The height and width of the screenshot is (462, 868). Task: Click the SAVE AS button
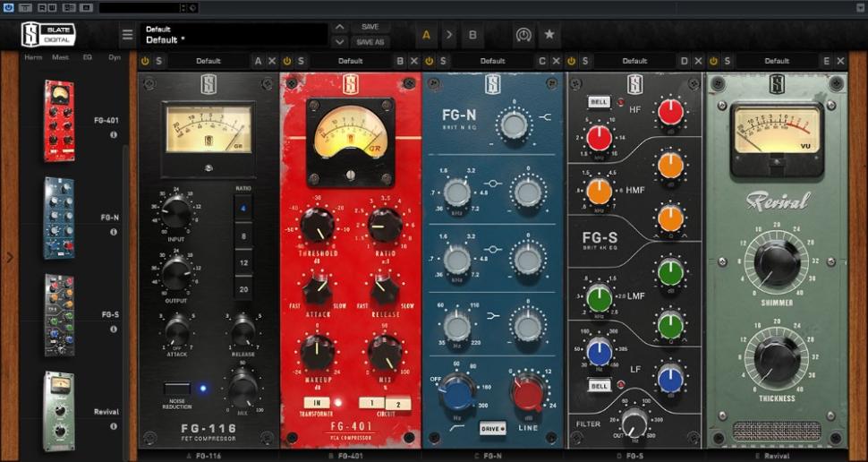point(370,42)
